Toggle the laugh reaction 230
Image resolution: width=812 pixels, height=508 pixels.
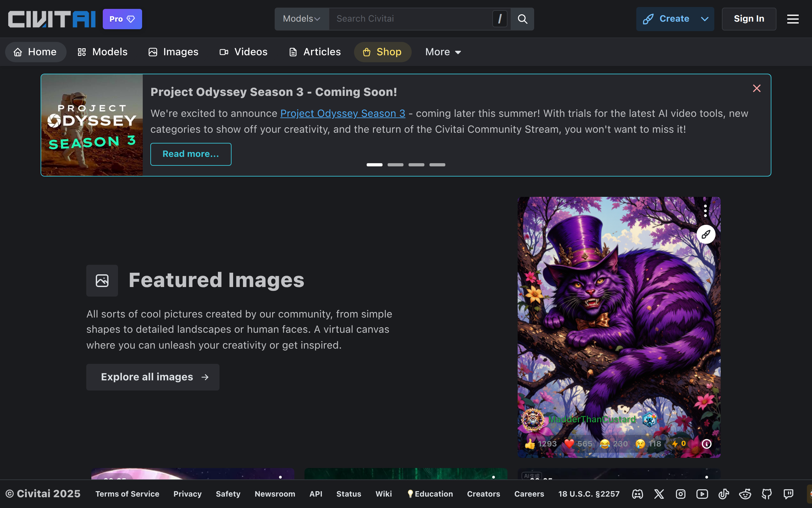(614, 444)
